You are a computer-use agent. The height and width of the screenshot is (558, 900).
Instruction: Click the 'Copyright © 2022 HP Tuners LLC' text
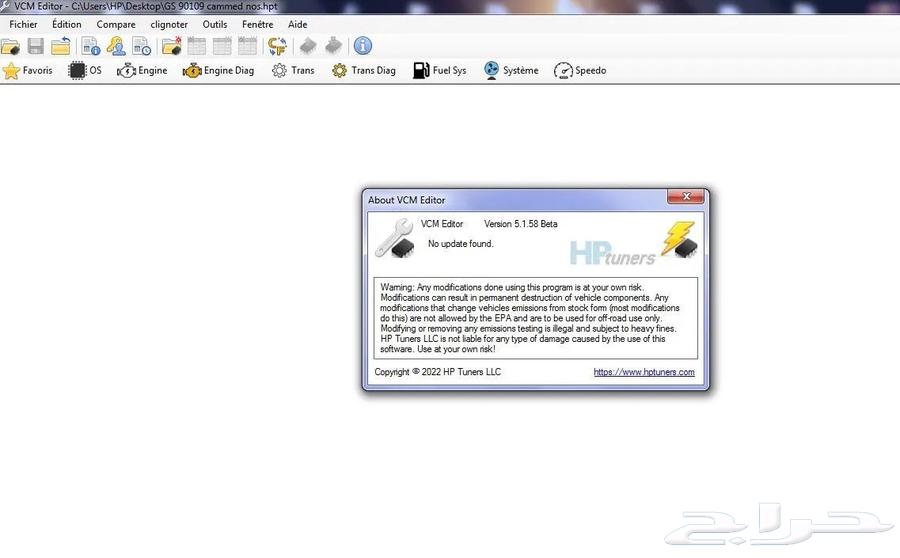point(437,372)
